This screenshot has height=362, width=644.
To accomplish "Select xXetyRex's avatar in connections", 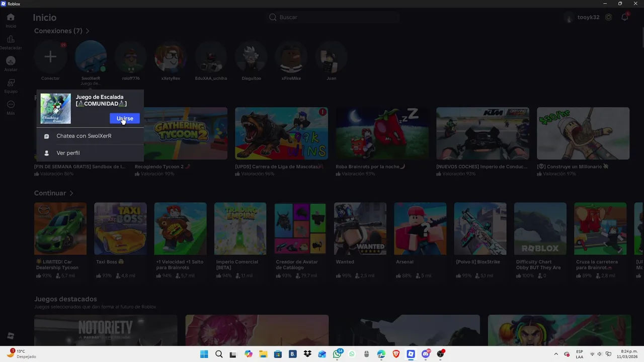I will click(x=171, y=57).
